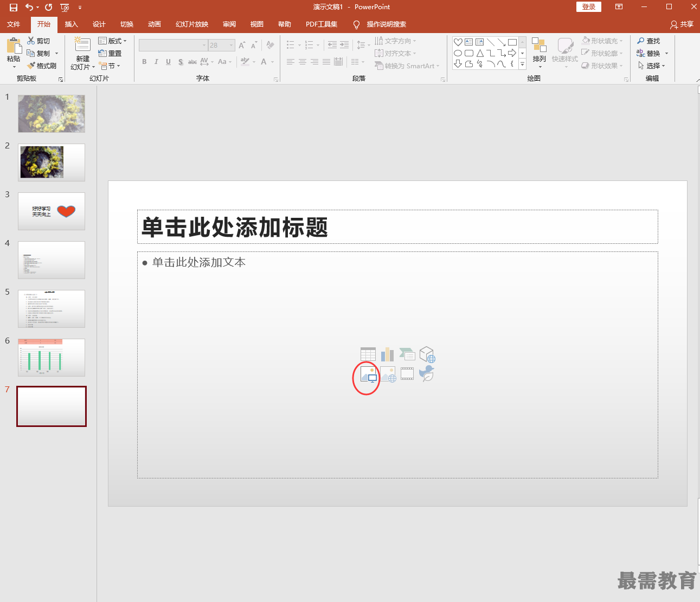Open the 幻灯片放映 slide show tab
Viewport: 700px width, 602px height.
192,24
